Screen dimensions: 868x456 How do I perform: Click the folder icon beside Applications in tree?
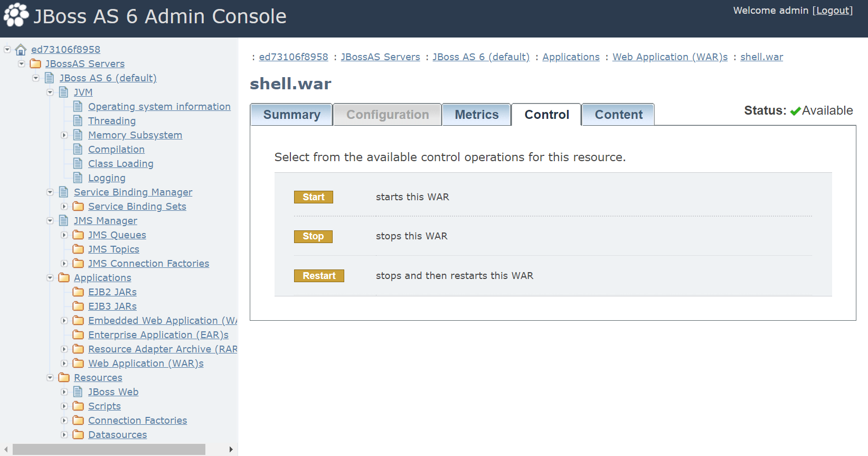pos(64,278)
